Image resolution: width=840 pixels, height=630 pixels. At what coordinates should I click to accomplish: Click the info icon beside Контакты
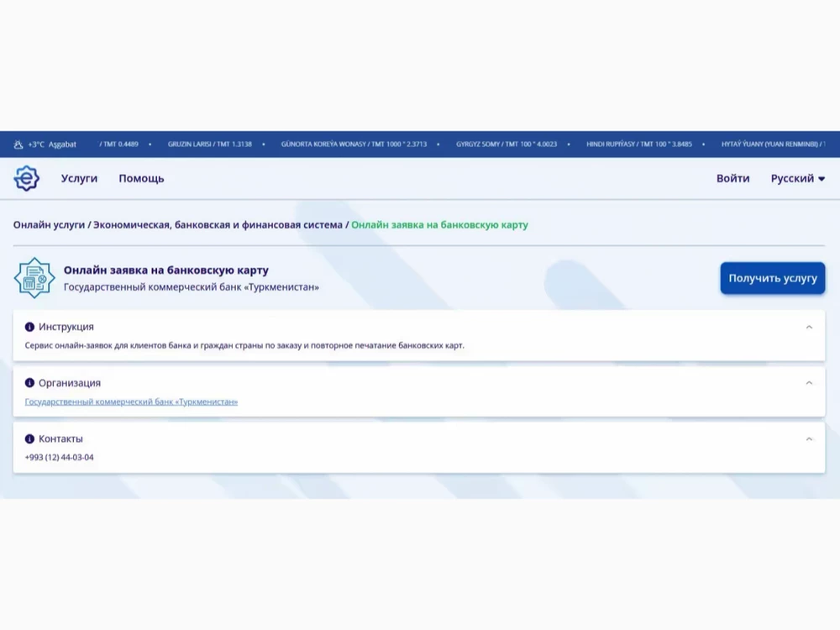pos(29,438)
